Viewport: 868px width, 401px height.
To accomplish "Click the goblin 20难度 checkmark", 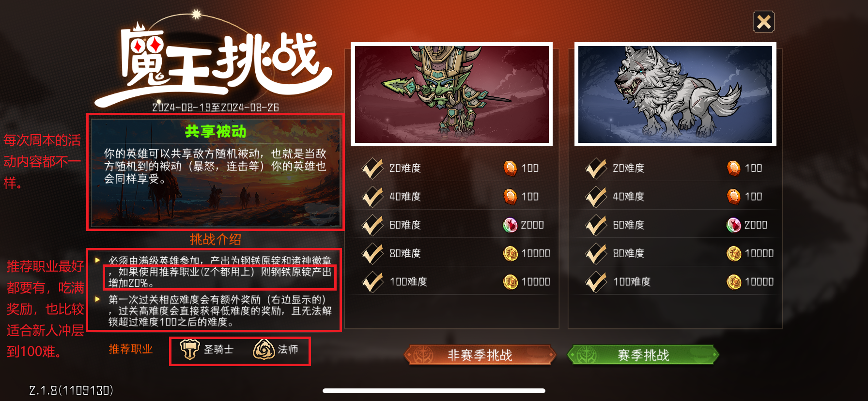I will pyautogui.click(x=372, y=169).
